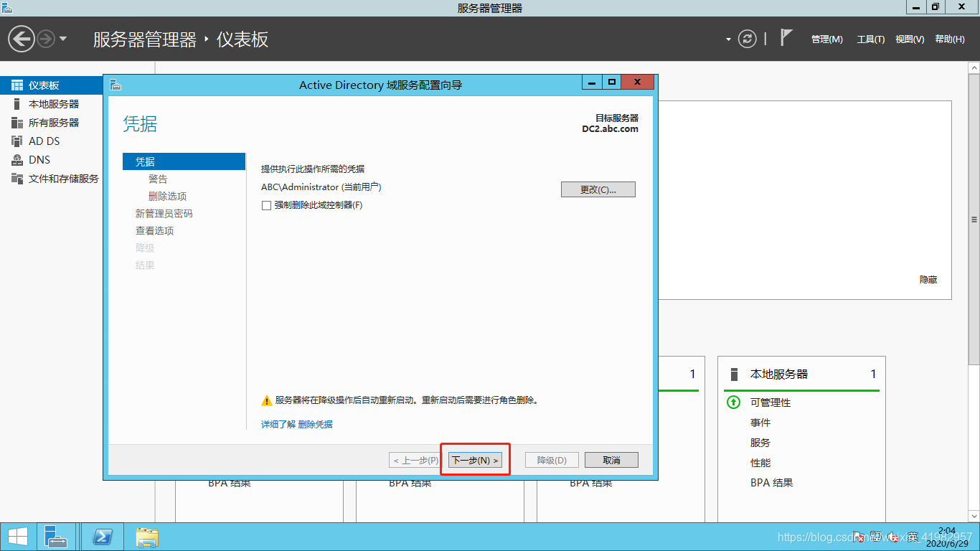Click the green 可管理性 status icon

pos(733,402)
